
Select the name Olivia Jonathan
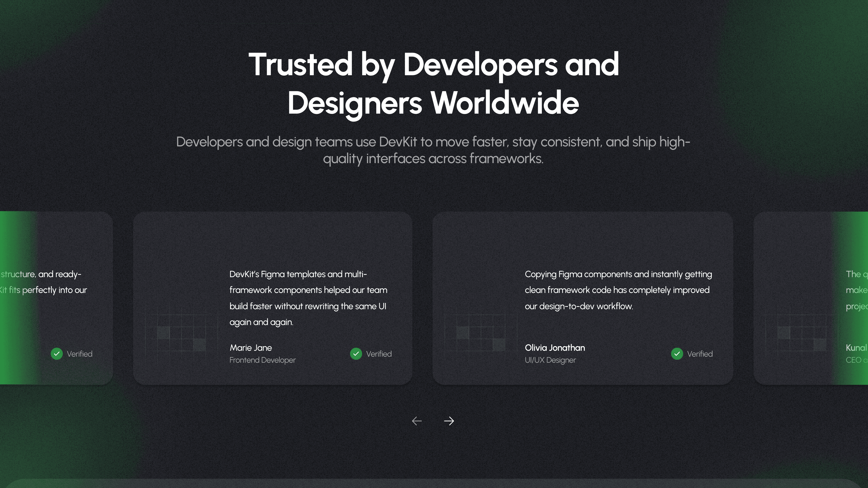[555, 347]
